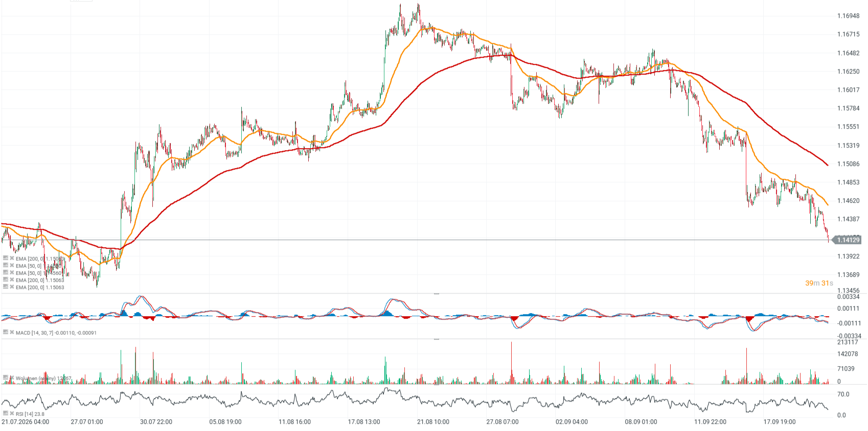The width and height of the screenshot is (868, 431).
Task: Click the RSI [14] 23.8 label text
Action: pos(30,414)
